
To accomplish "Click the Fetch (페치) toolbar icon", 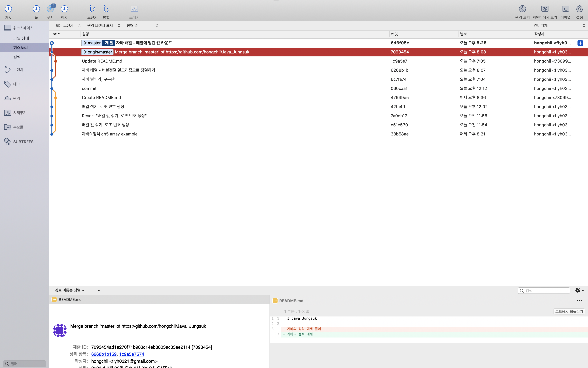I will point(64,9).
